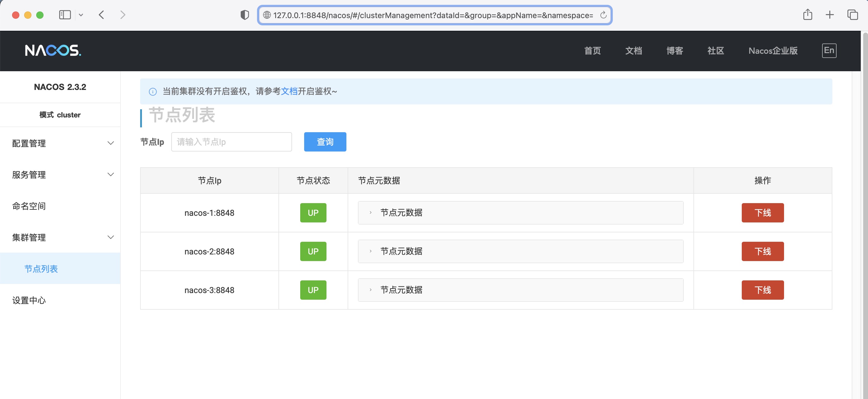Click the reload page icon in address bar

pos(603,15)
